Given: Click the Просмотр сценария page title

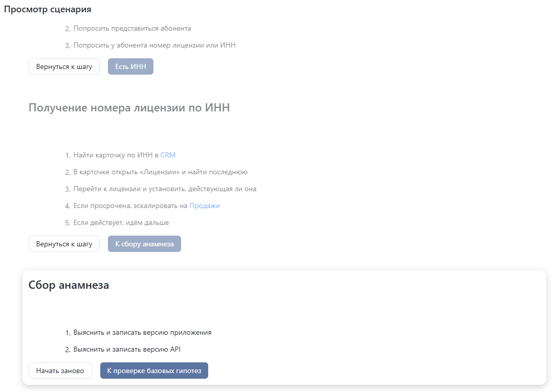Looking at the screenshot, I should pos(48,9).
